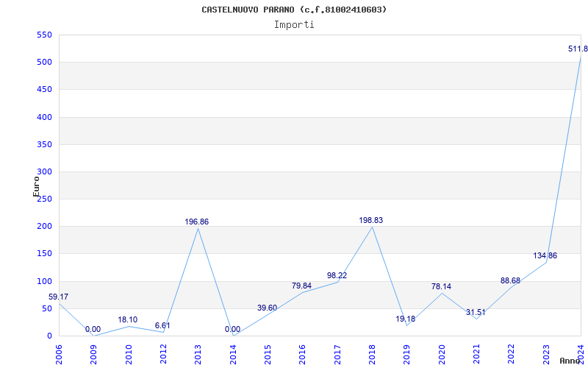The width and height of the screenshot is (588, 368).
Task: Click the 19.18 data label
Action: 406,319
